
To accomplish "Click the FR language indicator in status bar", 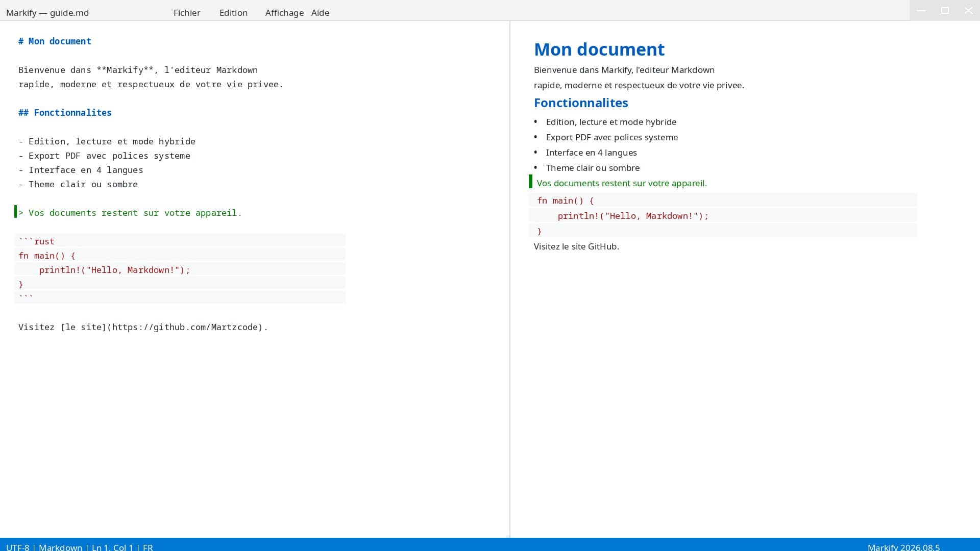I will (148, 547).
